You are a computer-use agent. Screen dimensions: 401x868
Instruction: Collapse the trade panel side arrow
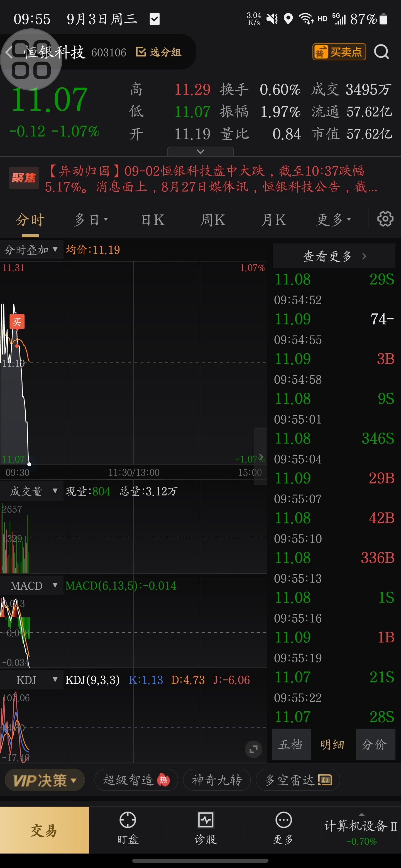[x=260, y=457]
